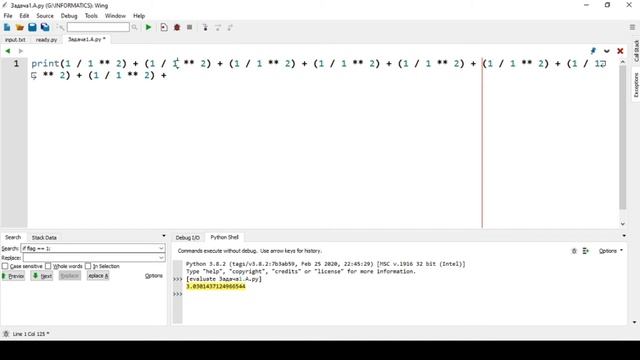Create a new file with toolbar icon
This screenshot has width=640, height=360.
[7, 27]
